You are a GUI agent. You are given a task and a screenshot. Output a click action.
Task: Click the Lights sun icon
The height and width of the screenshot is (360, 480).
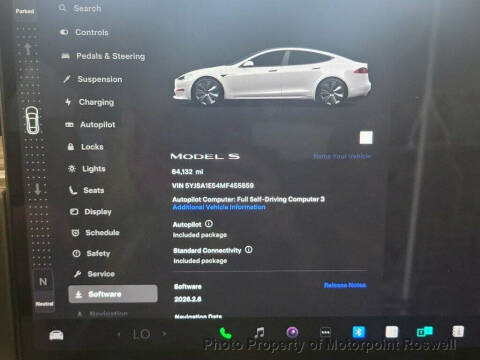[x=72, y=169]
